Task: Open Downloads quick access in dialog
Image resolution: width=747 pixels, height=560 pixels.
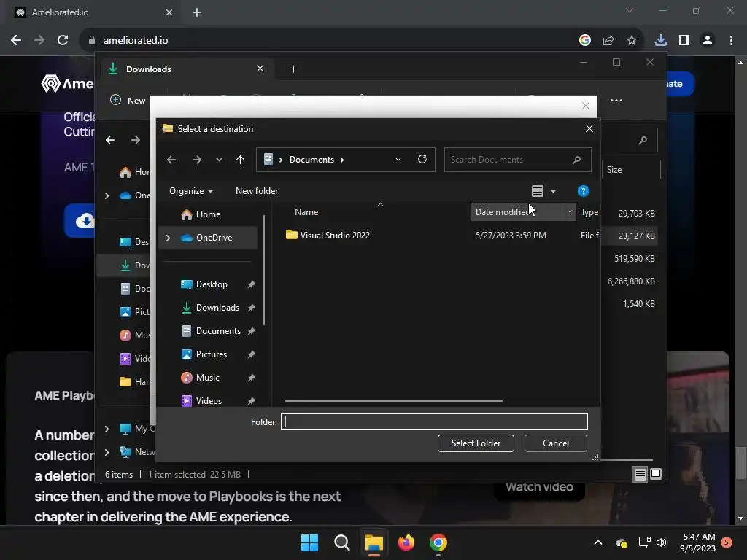Action: click(217, 308)
